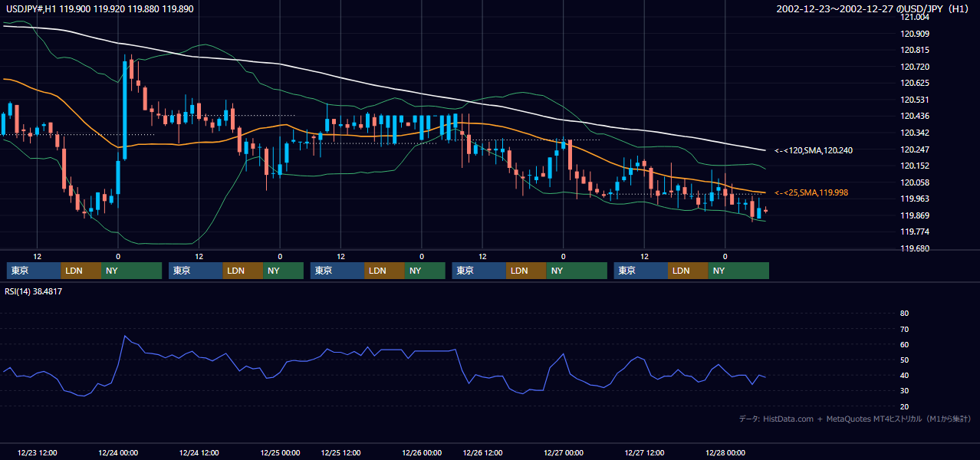Select the 東京 session block for 12/24
The image size is (980, 460).
196,271
